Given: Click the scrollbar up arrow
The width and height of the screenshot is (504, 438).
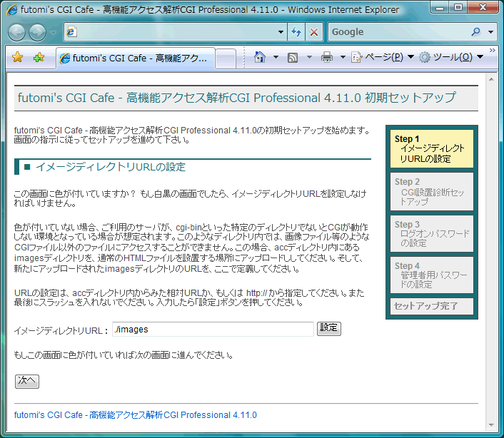Looking at the screenshot, I should point(491,79).
